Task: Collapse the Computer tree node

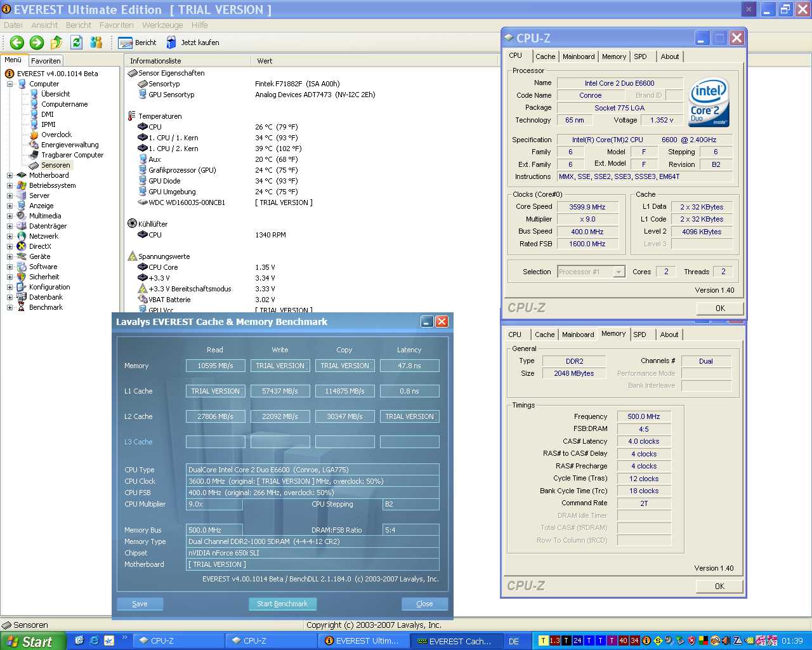Action: pyautogui.click(x=10, y=84)
